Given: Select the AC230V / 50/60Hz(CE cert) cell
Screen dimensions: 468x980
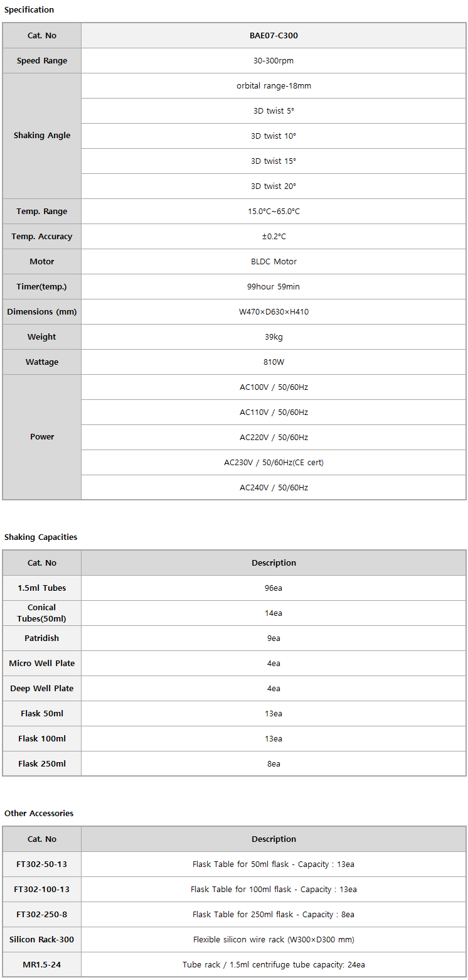Looking at the screenshot, I should [x=274, y=463].
